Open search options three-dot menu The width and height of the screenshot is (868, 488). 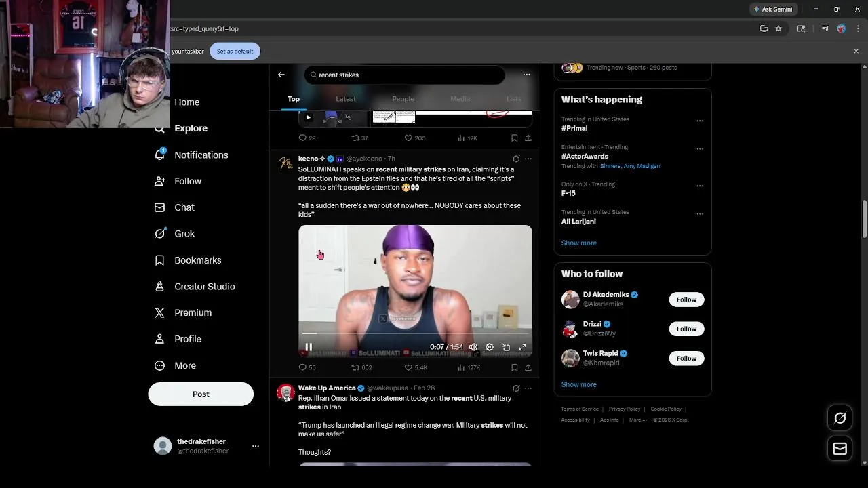click(x=526, y=75)
